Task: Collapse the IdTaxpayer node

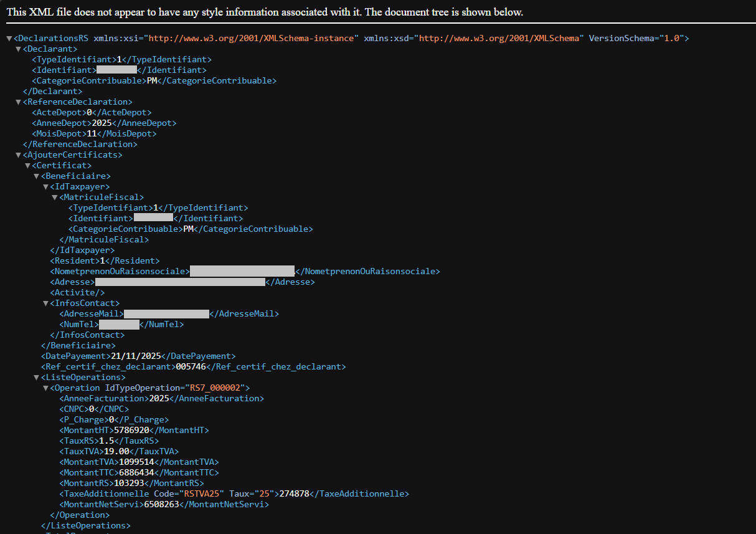Action: pyautogui.click(x=45, y=187)
